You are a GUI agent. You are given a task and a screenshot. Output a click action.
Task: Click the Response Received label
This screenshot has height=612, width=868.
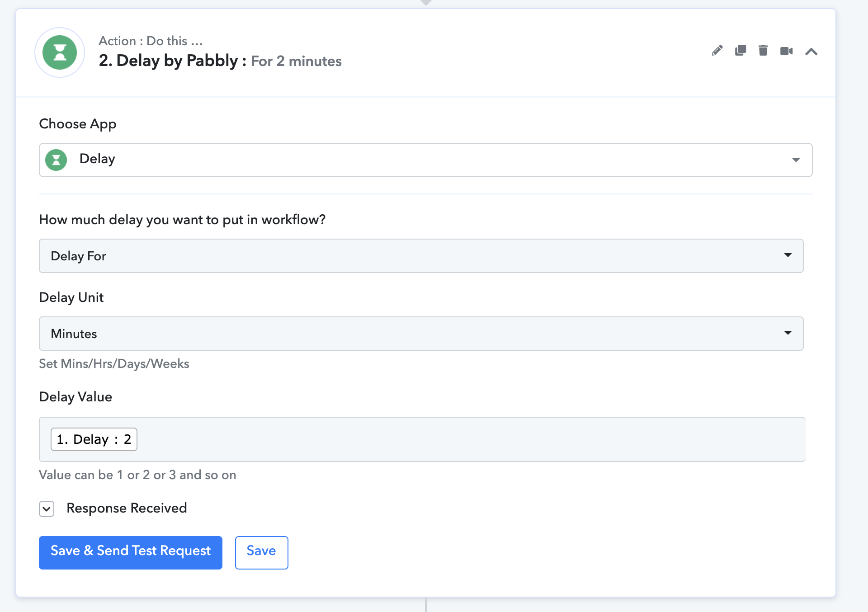pos(127,508)
